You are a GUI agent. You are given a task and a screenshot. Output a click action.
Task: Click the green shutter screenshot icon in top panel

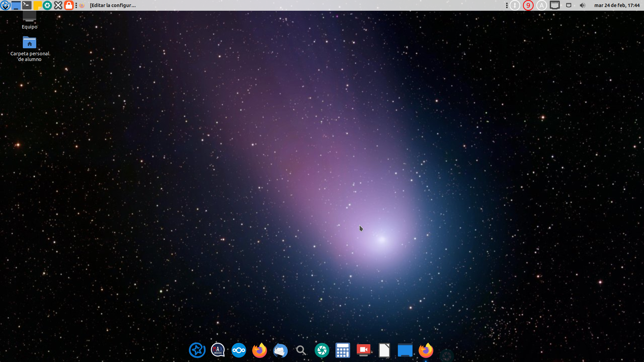[47, 5]
